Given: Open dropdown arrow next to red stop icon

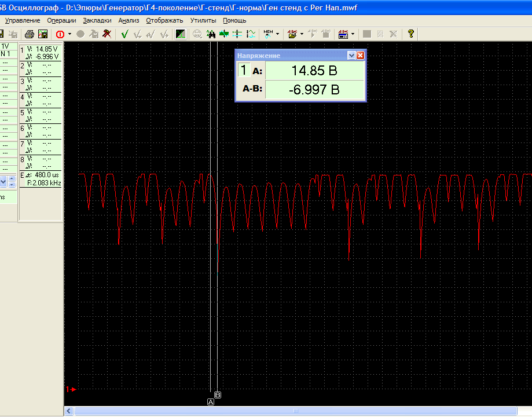Looking at the screenshot, I should pyautogui.click(x=69, y=34).
